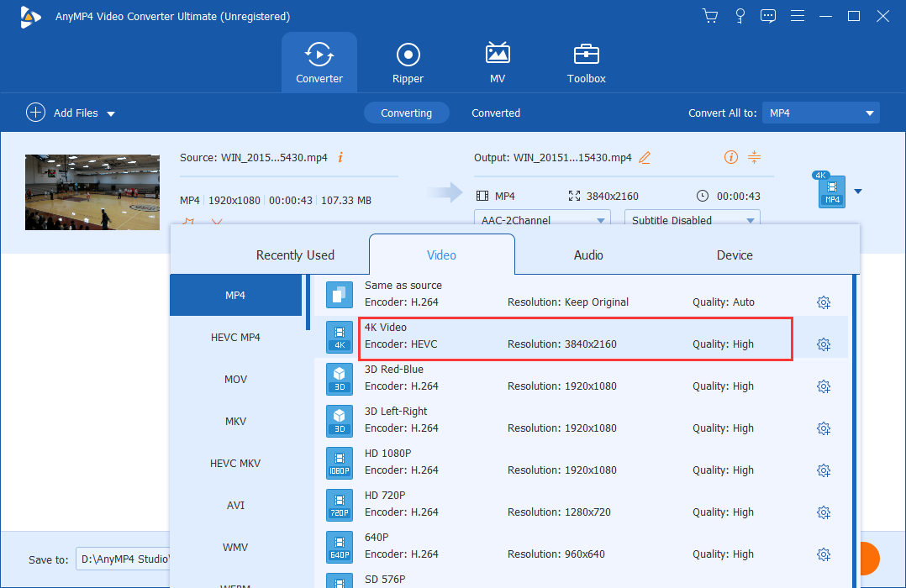Click the preset list vertical scrollbar

[855, 431]
